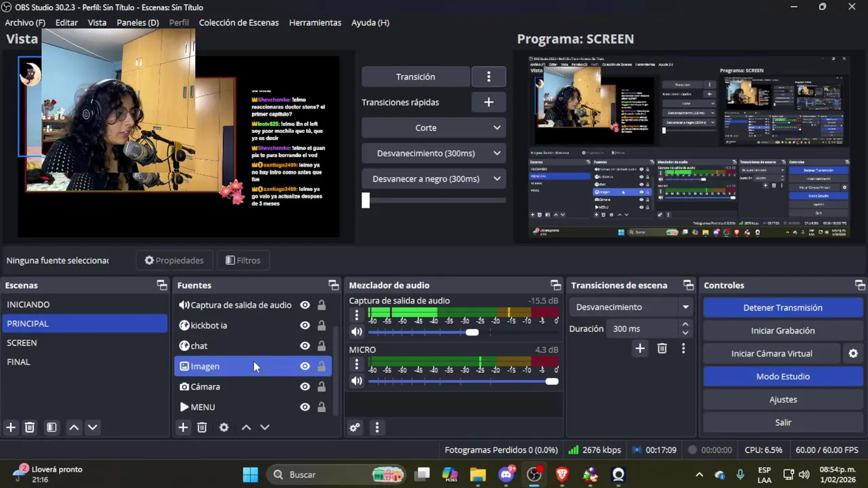
Task: Open virtual camera settings gear
Action: tap(853, 353)
